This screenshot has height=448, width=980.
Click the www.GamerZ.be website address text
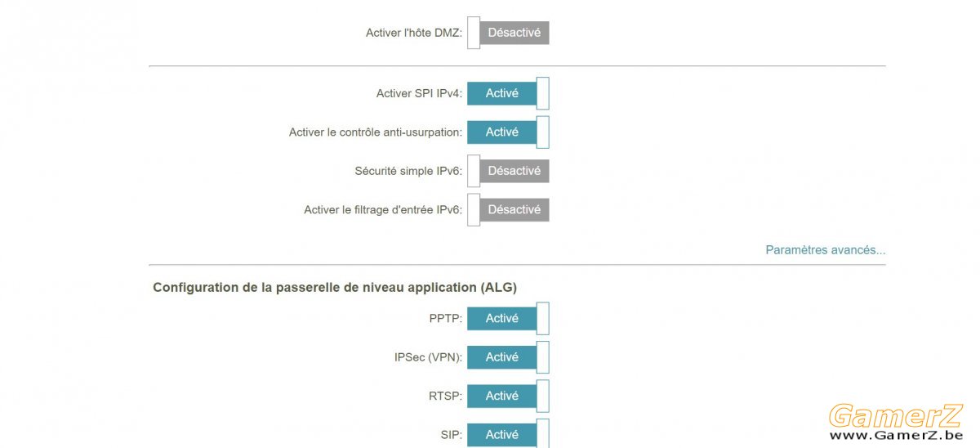coord(896,436)
